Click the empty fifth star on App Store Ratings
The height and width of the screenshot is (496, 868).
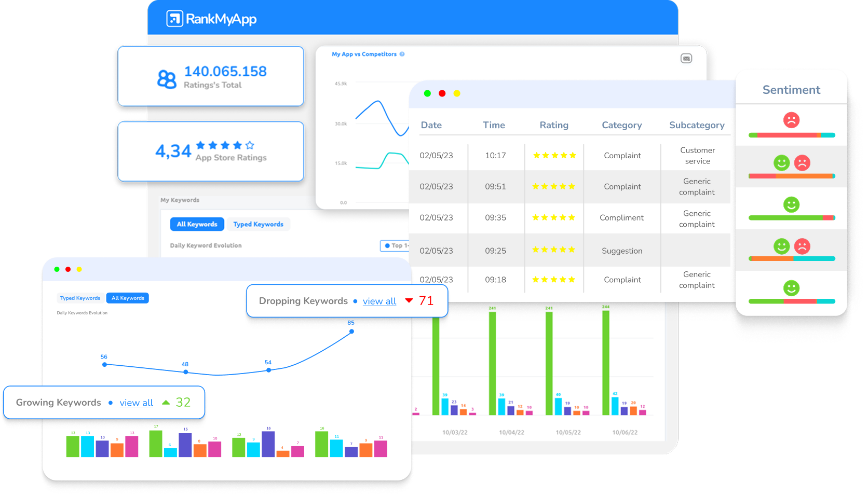coord(249,146)
